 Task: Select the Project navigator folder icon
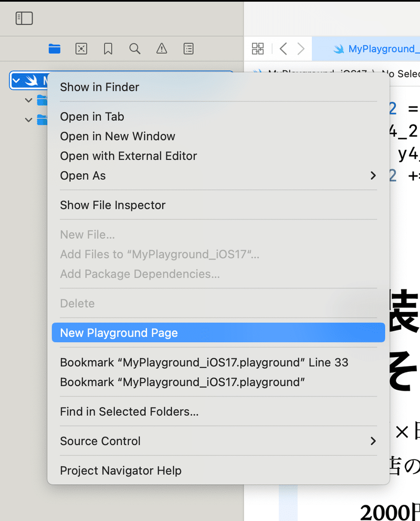[55, 49]
